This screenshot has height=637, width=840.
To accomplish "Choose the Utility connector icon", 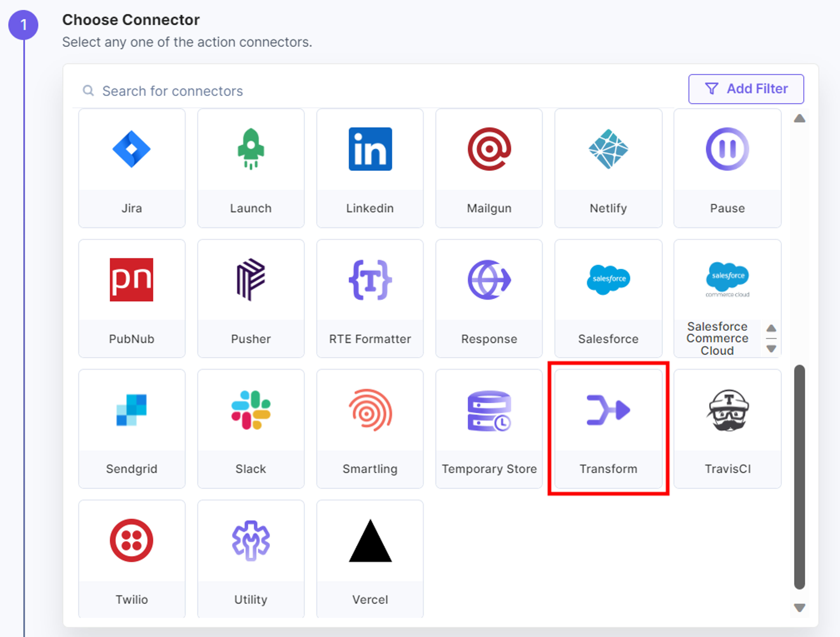I will click(251, 540).
